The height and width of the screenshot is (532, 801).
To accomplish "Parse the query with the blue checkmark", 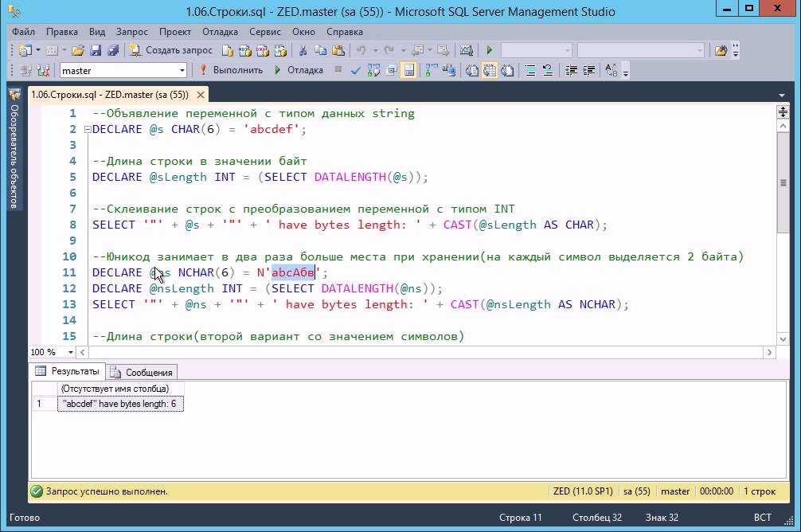I will point(356,71).
